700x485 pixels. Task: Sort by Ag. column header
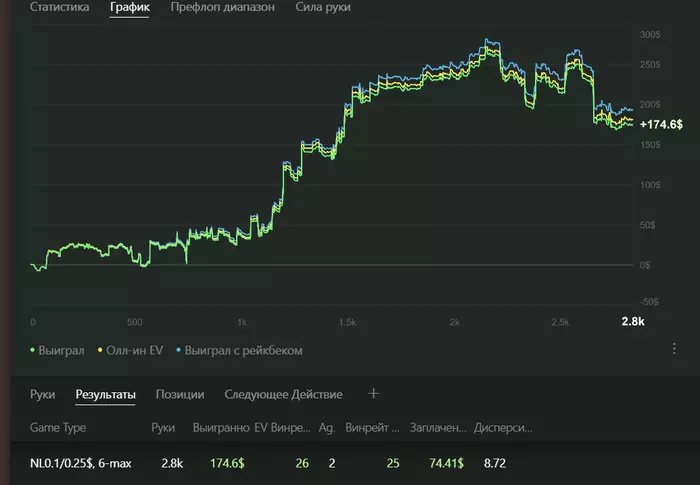click(327, 428)
